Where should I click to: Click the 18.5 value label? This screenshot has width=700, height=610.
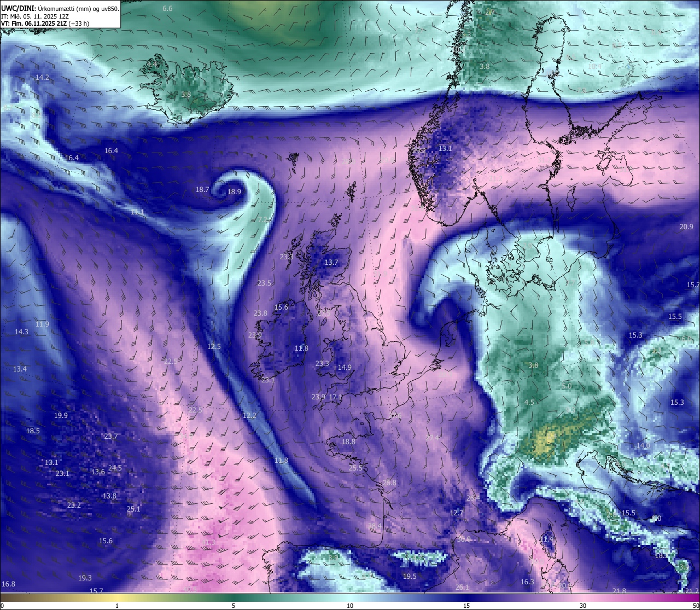click(x=33, y=431)
